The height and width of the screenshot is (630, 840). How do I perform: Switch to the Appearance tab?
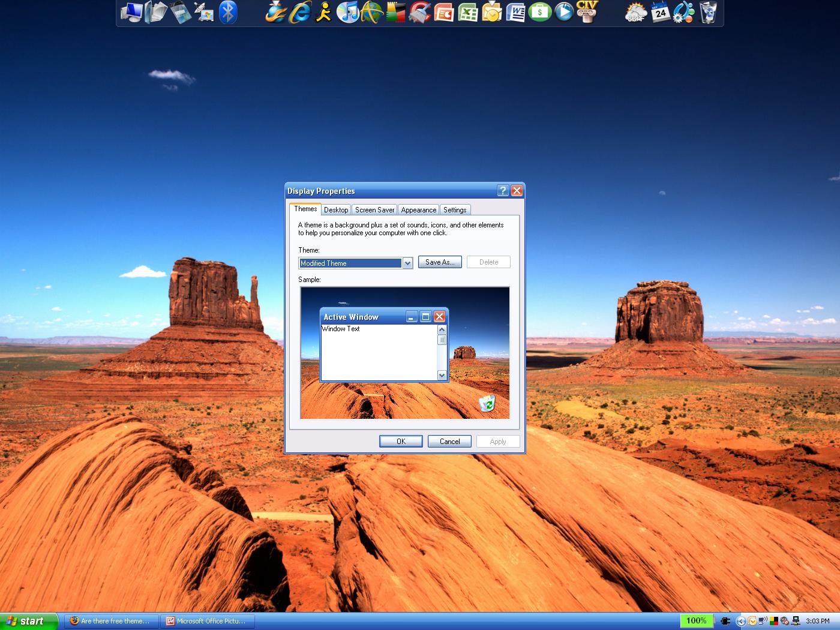[419, 210]
